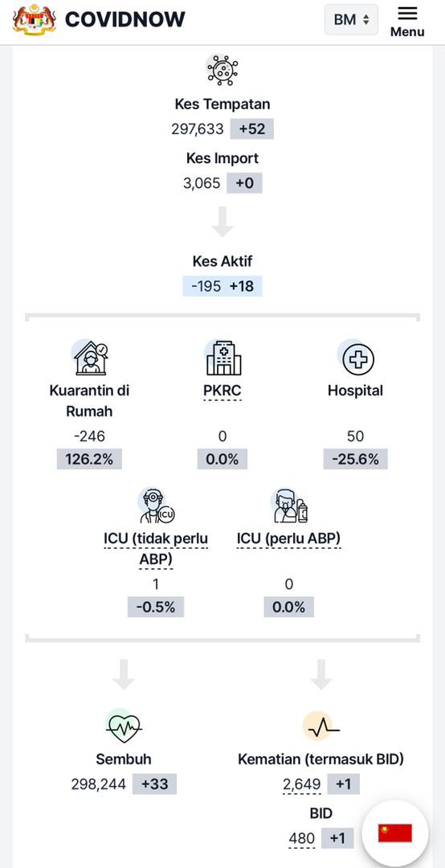Open the hamburger Menu

[x=407, y=21]
